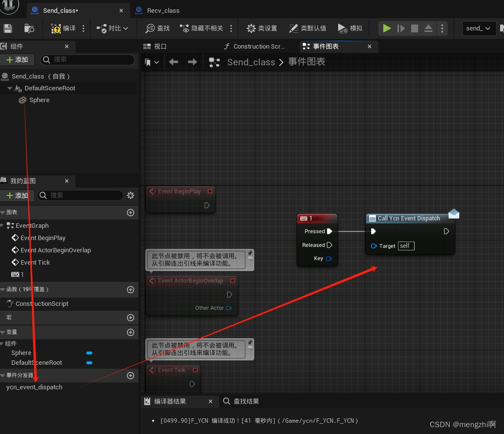The width and height of the screenshot is (504, 434).
Task: Click Released exec pin on key node
Action: point(329,245)
